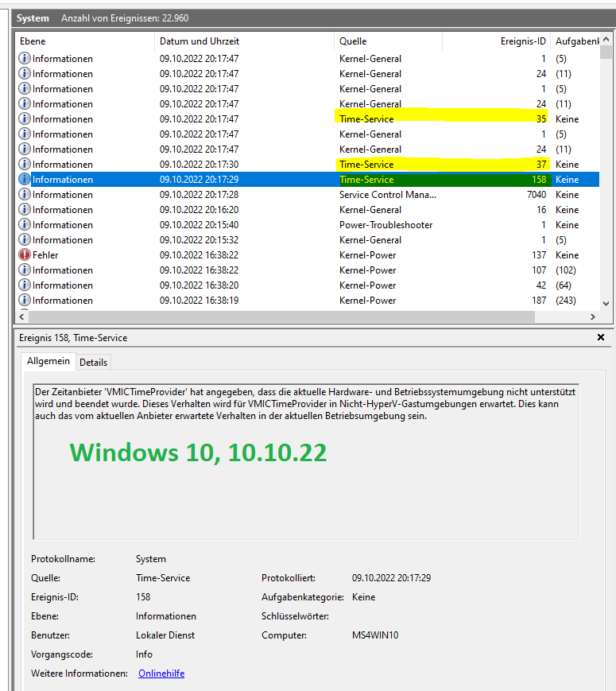Click the info icon of Time-Service event 37
616x691 pixels.
pyautogui.click(x=25, y=164)
